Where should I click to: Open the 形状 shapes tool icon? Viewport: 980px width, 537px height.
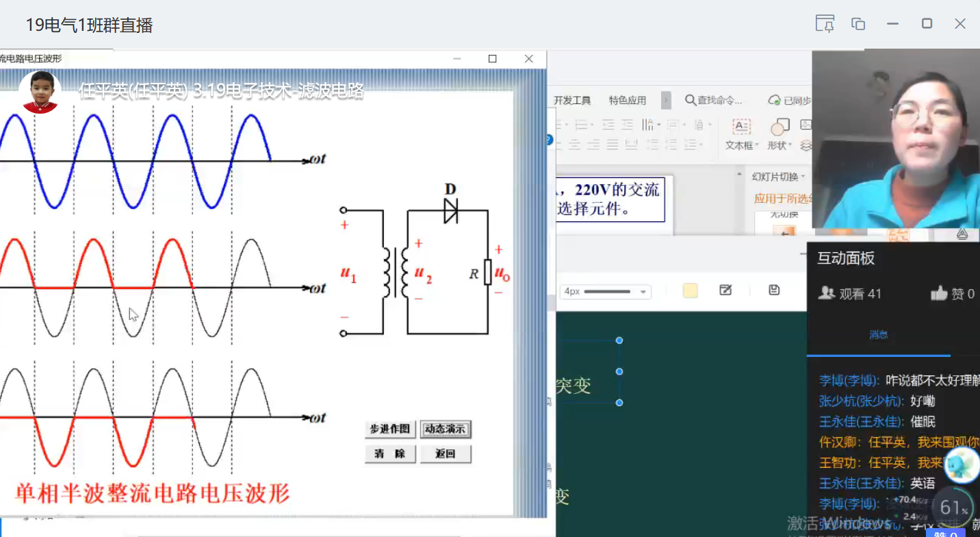(x=779, y=127)
